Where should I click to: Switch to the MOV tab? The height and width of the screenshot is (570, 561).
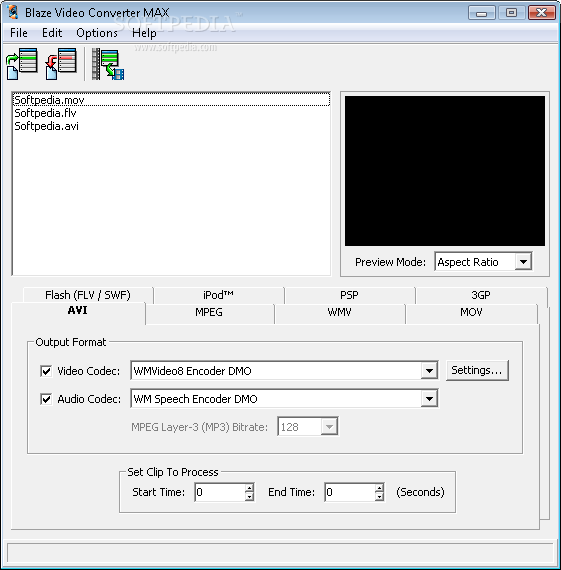[471, 312]
